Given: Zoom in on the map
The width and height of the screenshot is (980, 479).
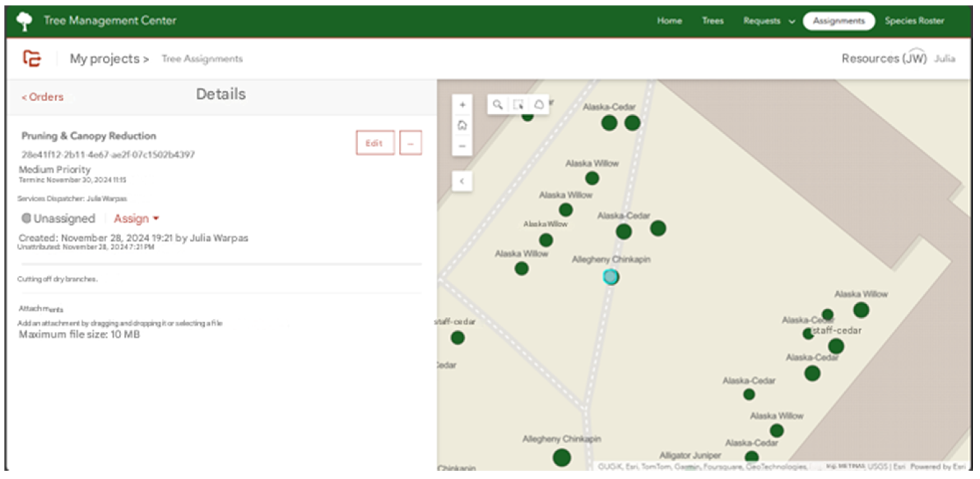Looking at the screenshot, I should tap(462, 105).
